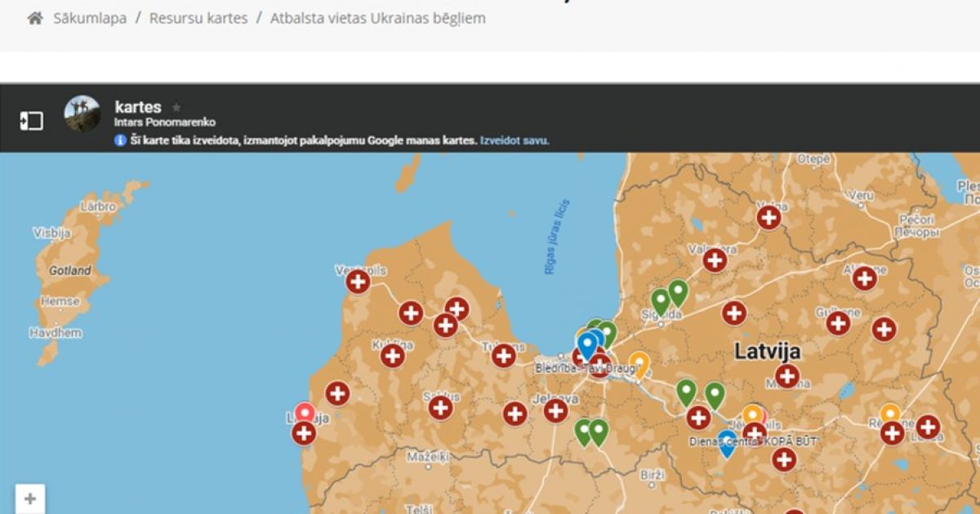980x514 pixels.
Task: Zoom in the map with the plus button
Action: coord(30,498)
